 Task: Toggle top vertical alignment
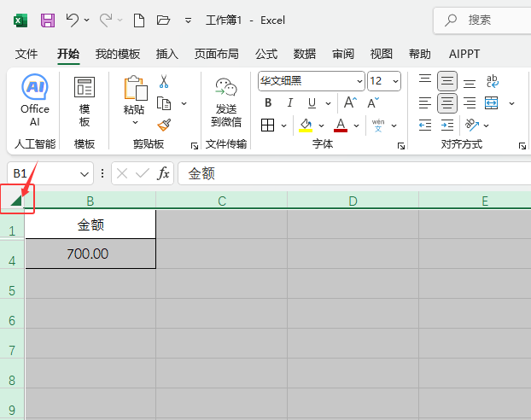click(x=425, y=79)
